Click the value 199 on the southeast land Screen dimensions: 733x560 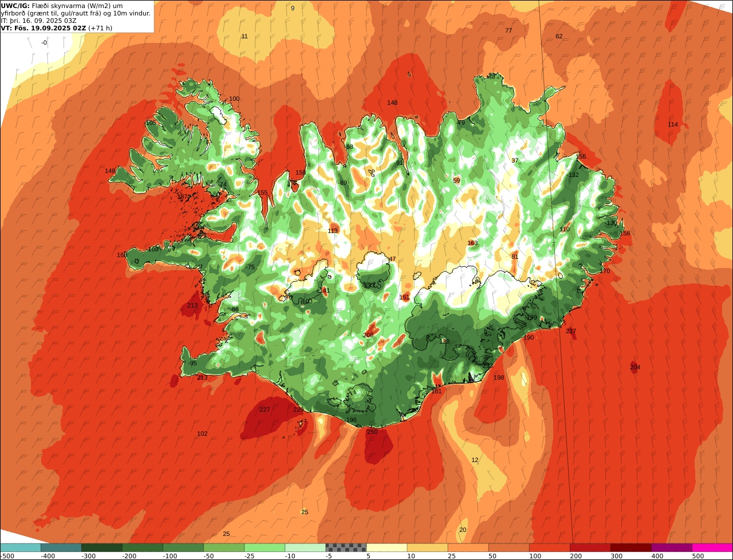pyautogui.click(x=532, y=318)
